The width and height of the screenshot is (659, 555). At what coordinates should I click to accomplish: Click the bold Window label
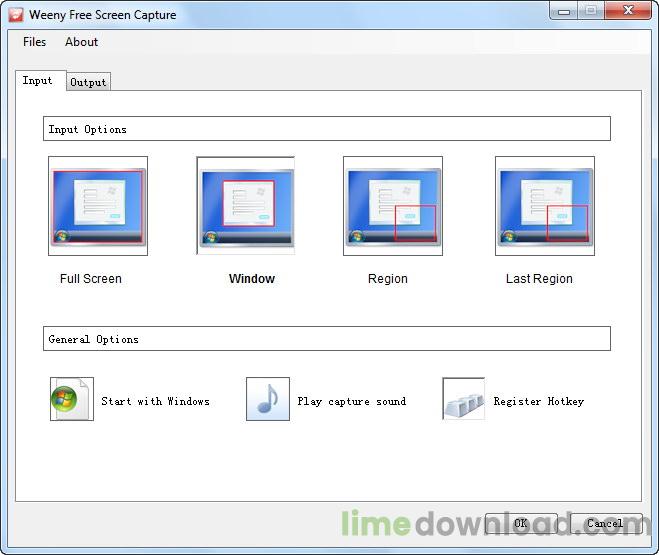point(252,279)
